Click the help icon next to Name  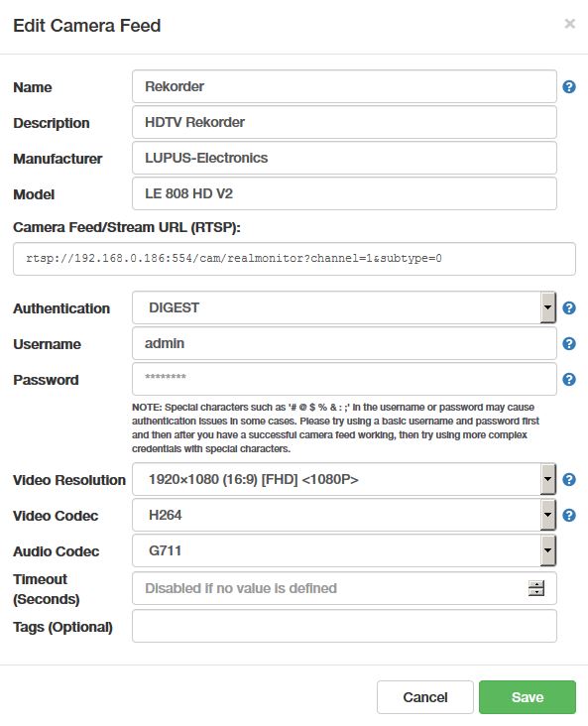pyautogui.click(x=569, y=86)
